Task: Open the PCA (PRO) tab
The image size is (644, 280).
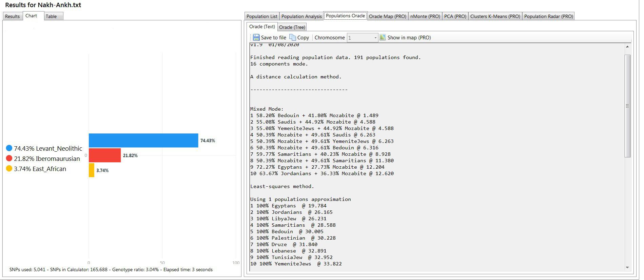Action: 455,16
